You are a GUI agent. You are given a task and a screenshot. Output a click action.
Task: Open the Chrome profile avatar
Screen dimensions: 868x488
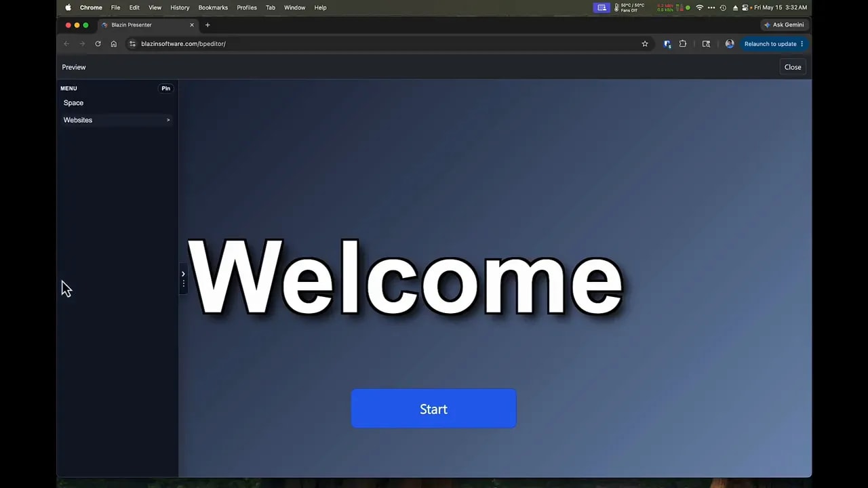tap(730, 44)
